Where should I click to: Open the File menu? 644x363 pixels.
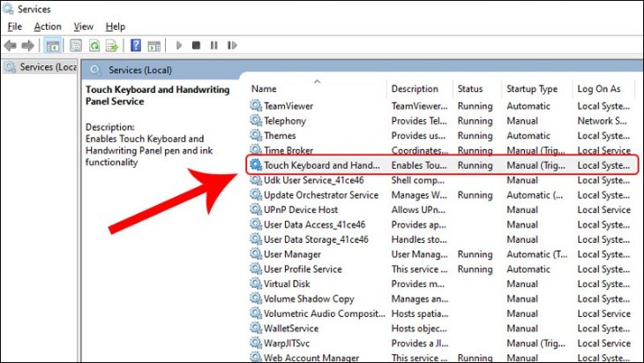(14, 26)
